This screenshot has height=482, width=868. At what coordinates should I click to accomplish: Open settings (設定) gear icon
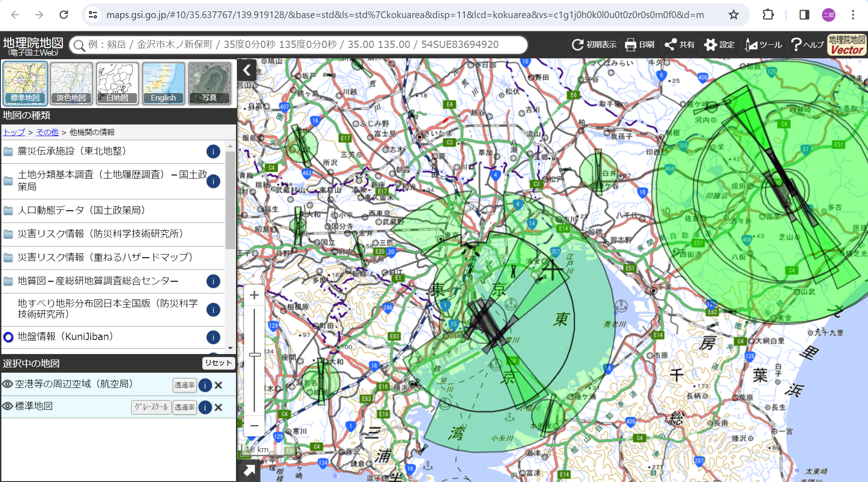click(x=710, y=45)
